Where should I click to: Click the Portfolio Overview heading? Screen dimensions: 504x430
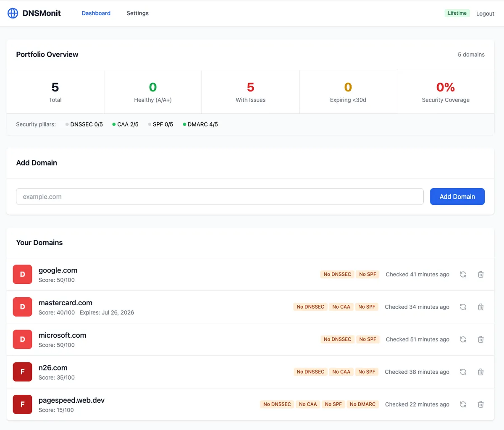[x=47, y=54]
